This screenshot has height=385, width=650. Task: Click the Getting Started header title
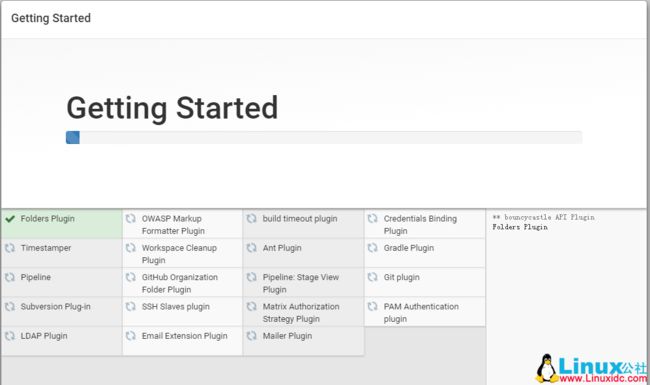coord(51,18)
